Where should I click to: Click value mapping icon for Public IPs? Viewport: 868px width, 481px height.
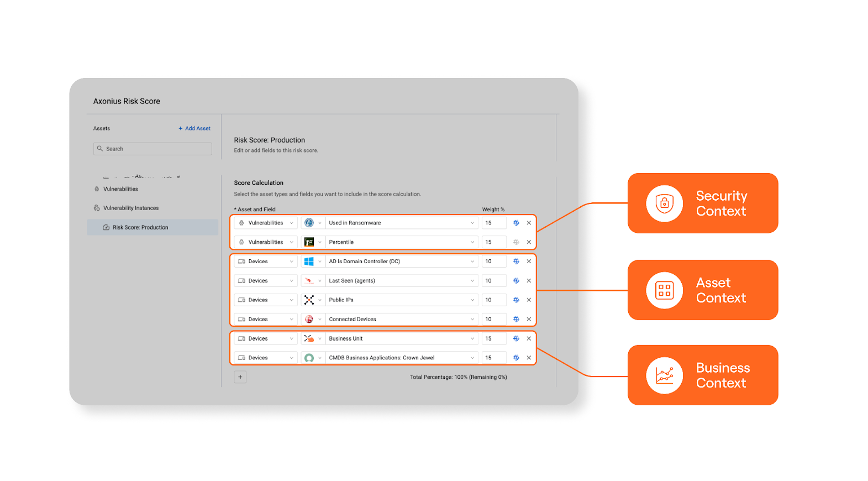coord(516,300)
